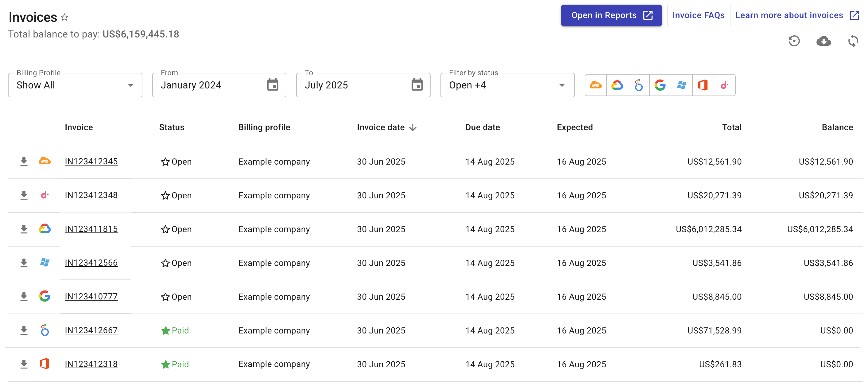Favorite the Invoices page with the title star
This screenshot has width=868, height=382.
[64, 17]
